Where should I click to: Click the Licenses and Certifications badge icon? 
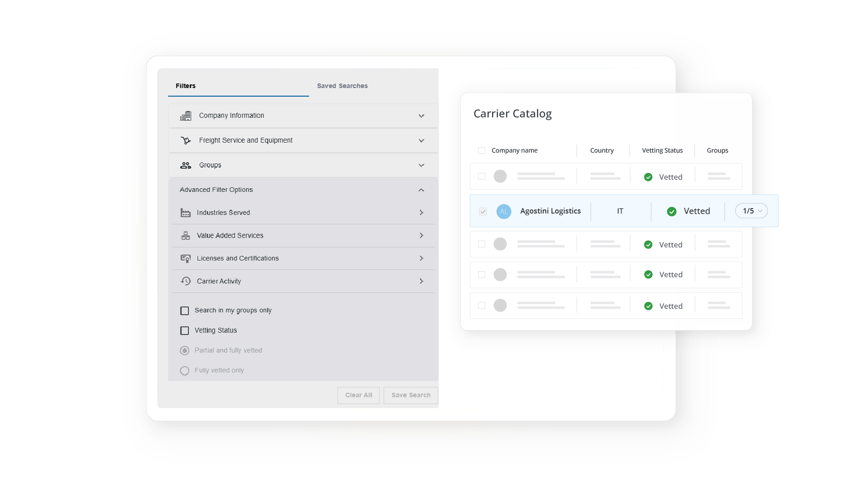point(186,258)
